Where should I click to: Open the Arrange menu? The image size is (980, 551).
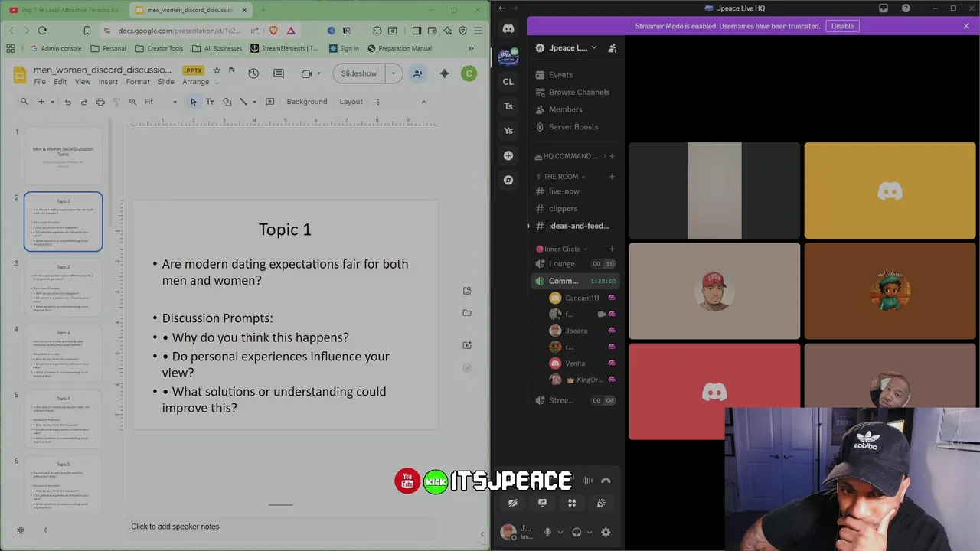(x=196, y=82)
